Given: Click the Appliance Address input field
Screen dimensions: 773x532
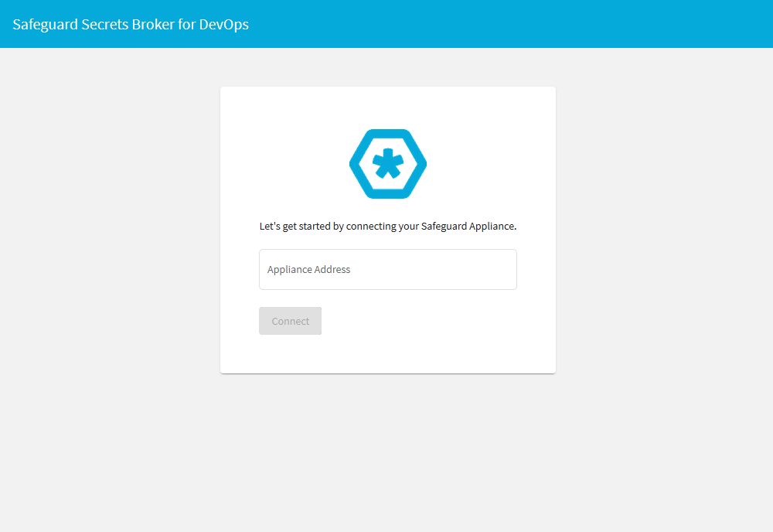Looking at the screenshot, I should click(x=387, y=269).
